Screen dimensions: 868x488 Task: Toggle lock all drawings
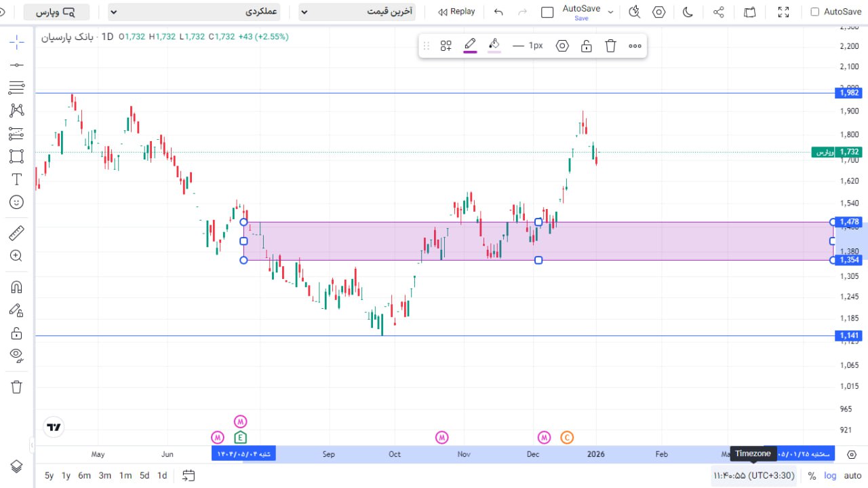(17, 333)
